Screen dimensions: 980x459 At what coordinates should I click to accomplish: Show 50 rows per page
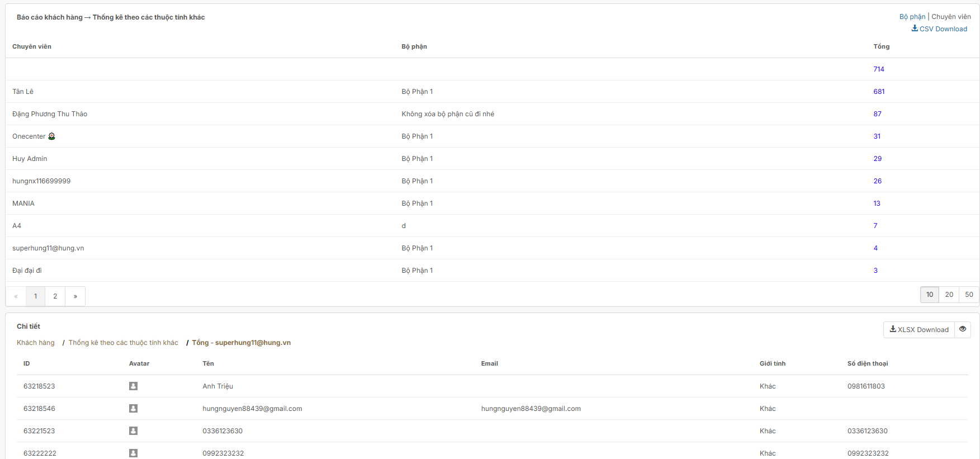[x=969, y=295]
